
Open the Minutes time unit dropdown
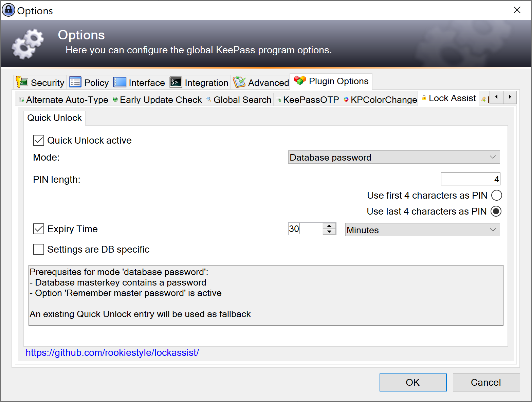pyautogui.click(x=422, y=230)
